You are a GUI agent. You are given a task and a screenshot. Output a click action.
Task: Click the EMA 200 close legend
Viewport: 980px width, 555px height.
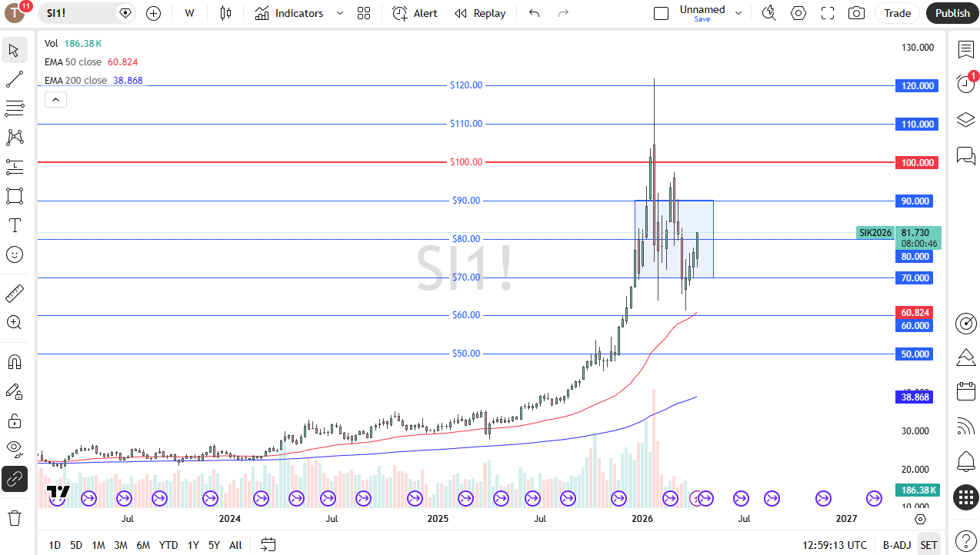pyautogui.click(x=93, y=81)
